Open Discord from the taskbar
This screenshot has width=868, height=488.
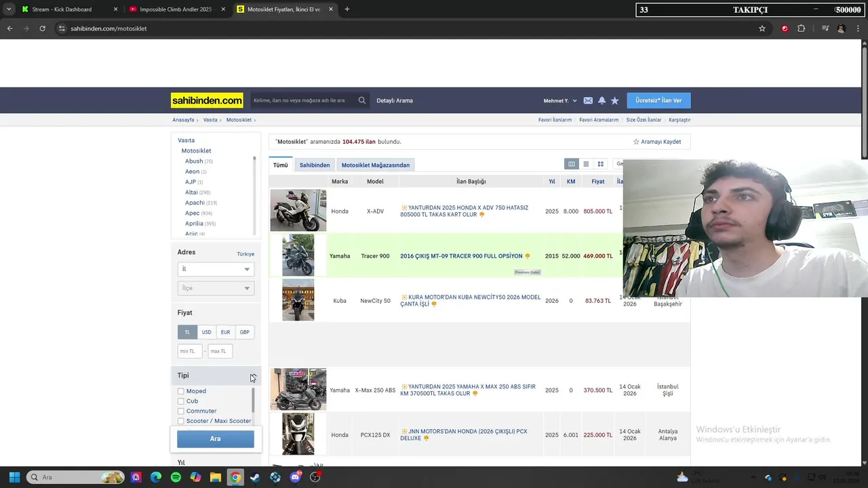(x=295, y=477)
